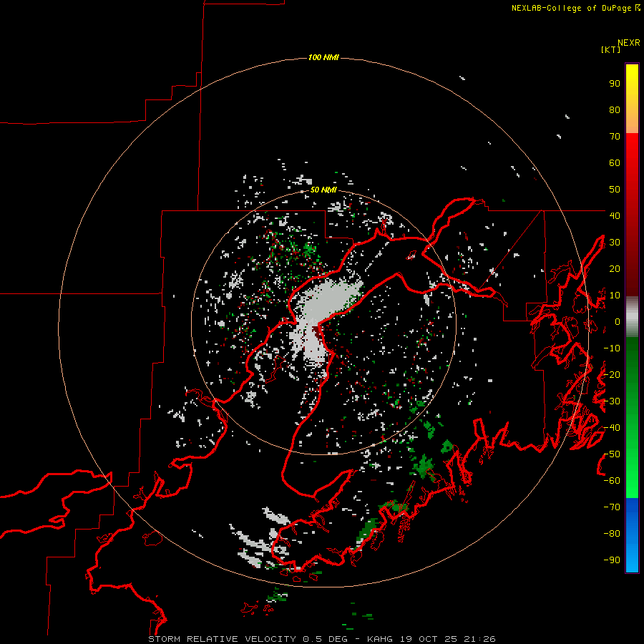Click the 50 NMI range ring label
The width and height of the screenshot is (644, 644).
tap(323, 190)
